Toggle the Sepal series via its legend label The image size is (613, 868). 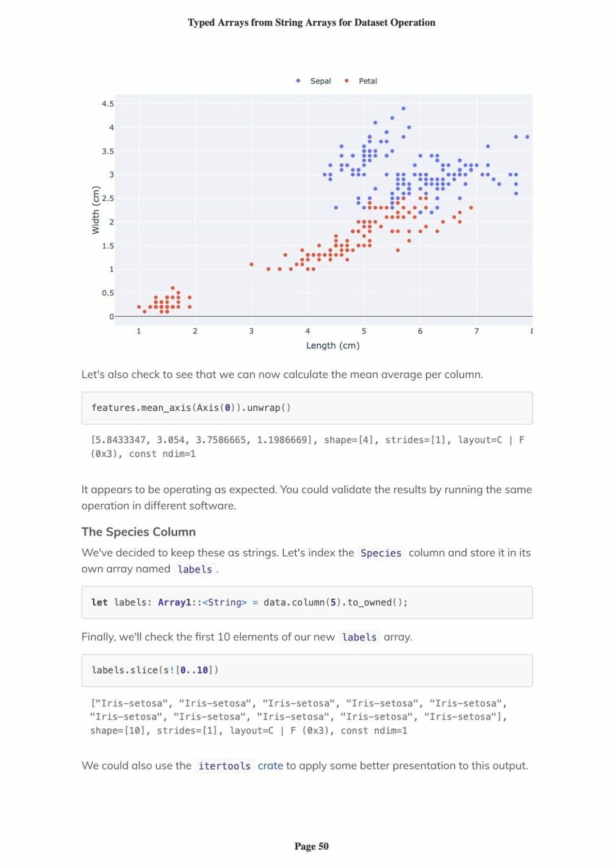tap(320, 81)
